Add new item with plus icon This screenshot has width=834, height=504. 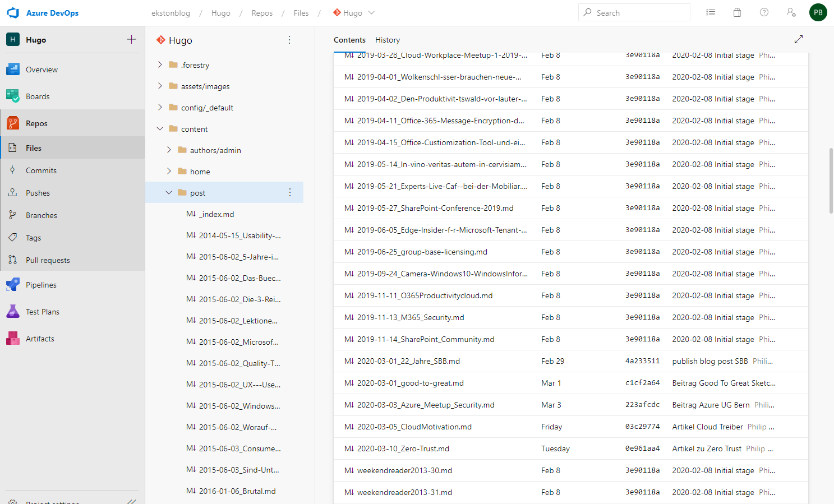pos(132,39)
